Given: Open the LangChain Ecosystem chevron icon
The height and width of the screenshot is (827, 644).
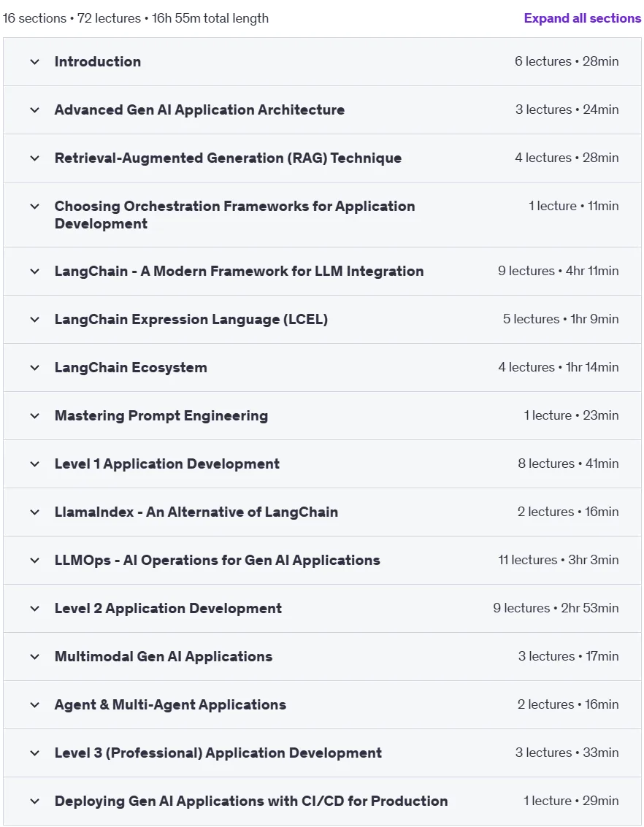Looking at the screenshot, I should [35, 368].
